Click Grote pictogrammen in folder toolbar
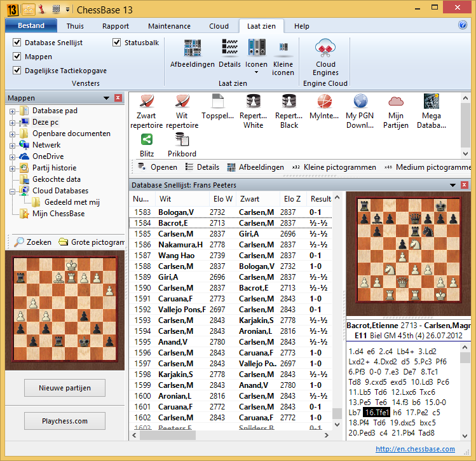 click(x=92, y=242)
